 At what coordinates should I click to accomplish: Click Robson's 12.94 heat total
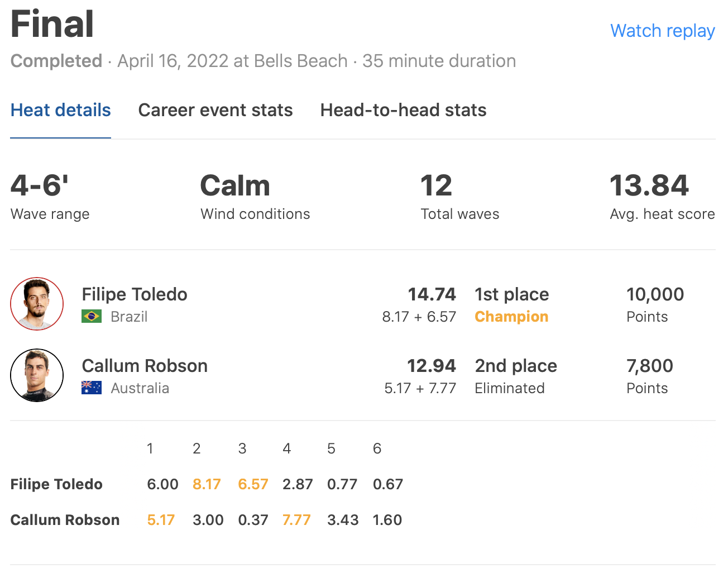[x=431, y=366]
